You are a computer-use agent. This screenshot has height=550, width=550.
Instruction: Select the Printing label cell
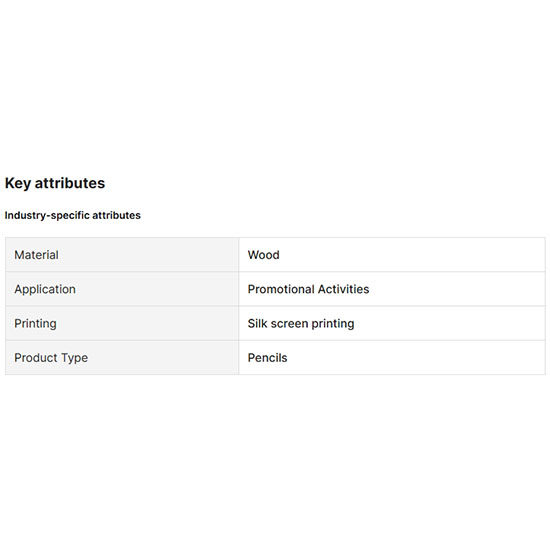[122, 323]
